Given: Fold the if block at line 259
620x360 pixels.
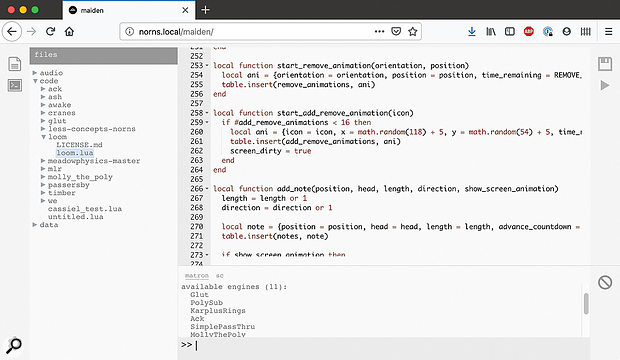Looking at the screenshot, I should pos(207,122).
